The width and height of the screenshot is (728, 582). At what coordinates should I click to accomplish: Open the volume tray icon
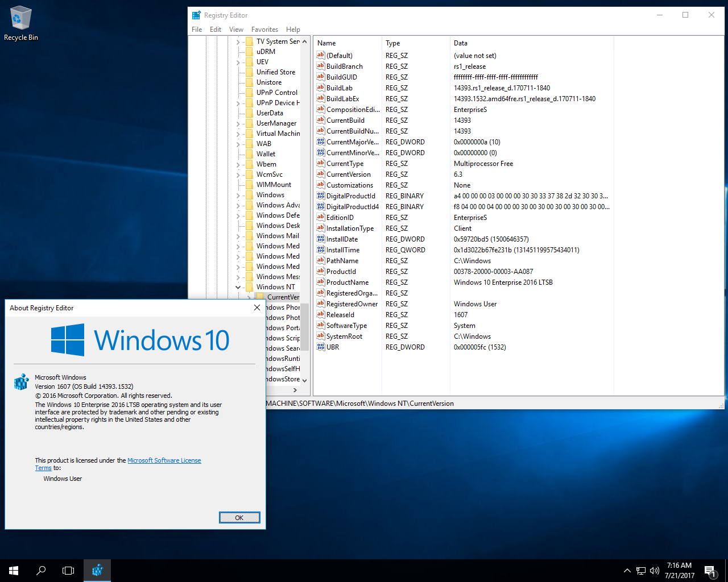point(655,571)
